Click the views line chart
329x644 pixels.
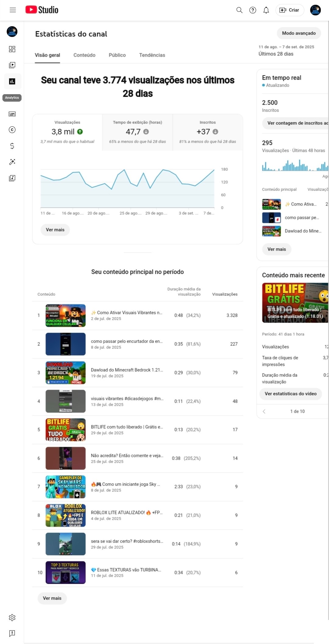127,188
